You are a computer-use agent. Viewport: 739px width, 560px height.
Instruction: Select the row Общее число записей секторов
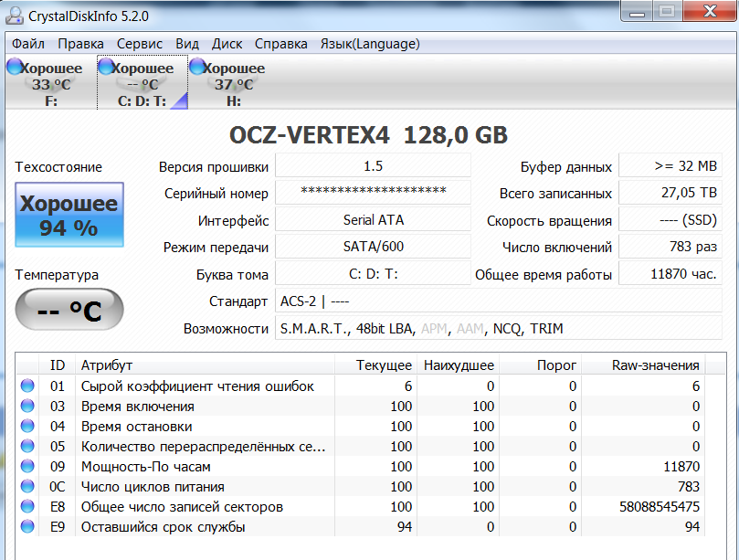click(361, 506)
